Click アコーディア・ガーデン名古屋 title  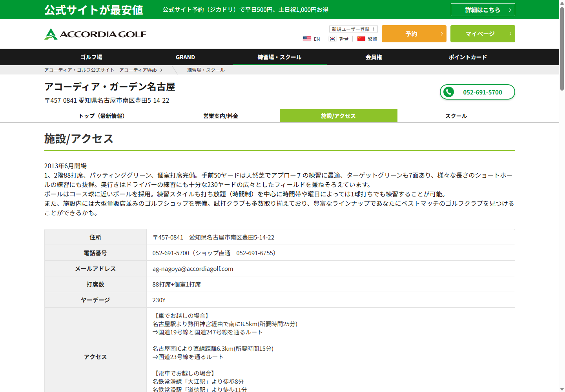pyautogui.click(x=109, y=87)
